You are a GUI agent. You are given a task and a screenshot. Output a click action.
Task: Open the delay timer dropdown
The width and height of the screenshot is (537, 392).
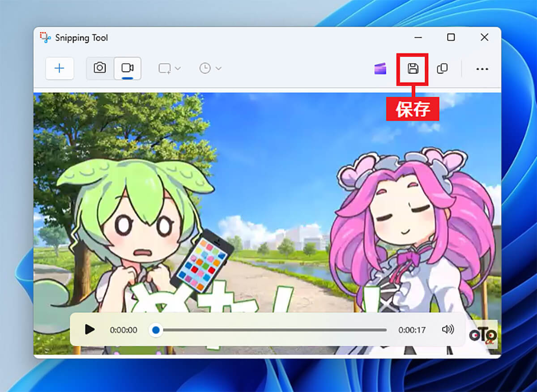pyautogui.click(x=210, y=68)
